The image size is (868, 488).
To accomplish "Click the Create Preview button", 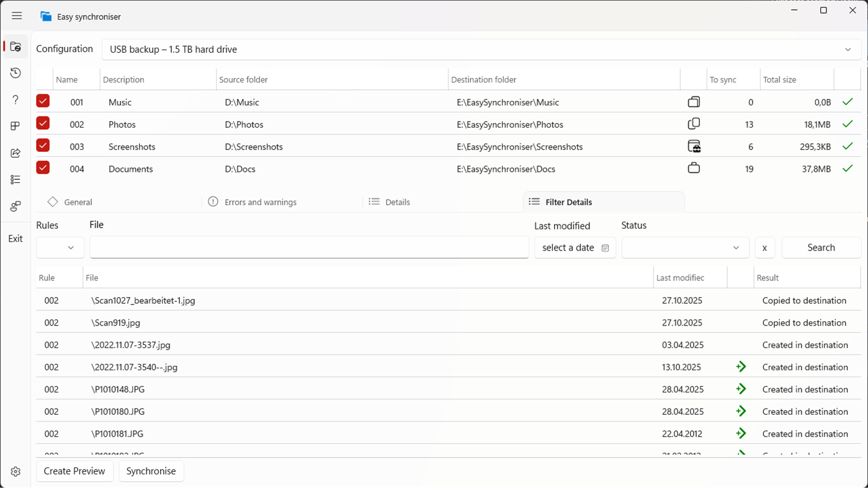I will [74, 471].
